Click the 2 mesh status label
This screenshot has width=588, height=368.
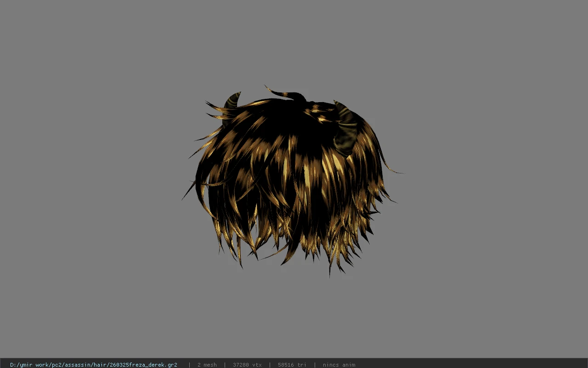pyautogui.click(x=207, y=365)
